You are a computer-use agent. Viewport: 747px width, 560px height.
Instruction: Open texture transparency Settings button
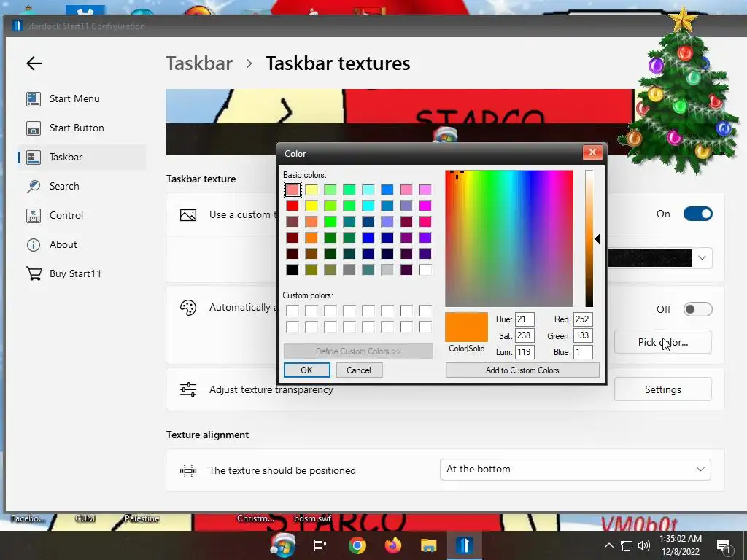(662, 389)
